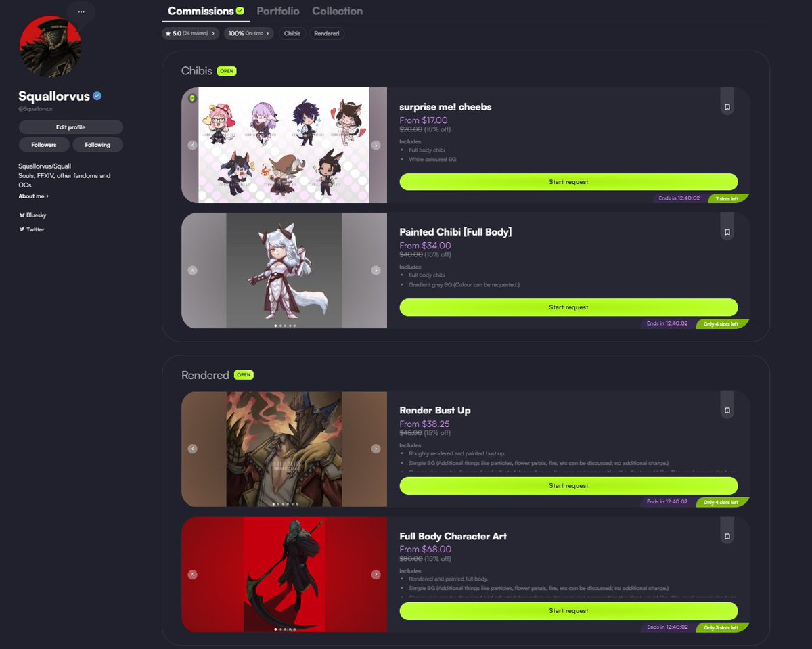Click the surprise me! cheebs title

coord(445,107)
